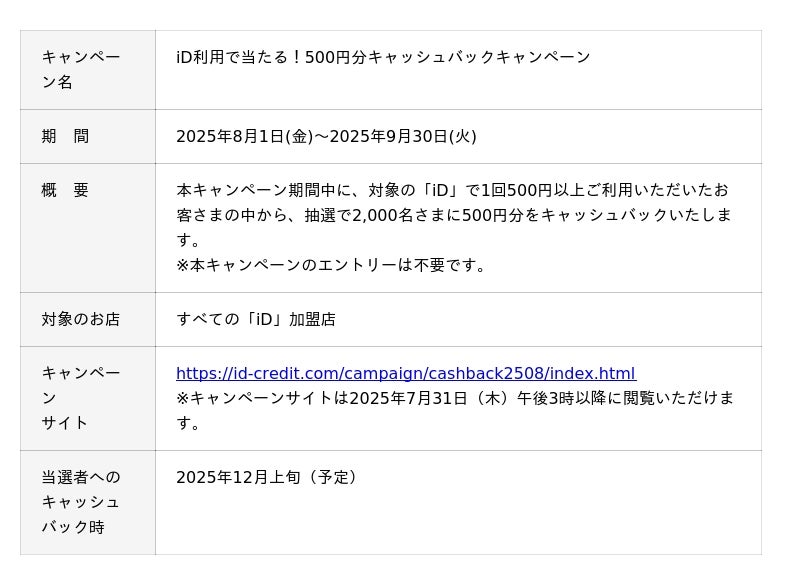This screenshot has width=800, height=585.
Task: Click the campaign title starting with iD利用で当たる
Action: (x=383, y=57)
